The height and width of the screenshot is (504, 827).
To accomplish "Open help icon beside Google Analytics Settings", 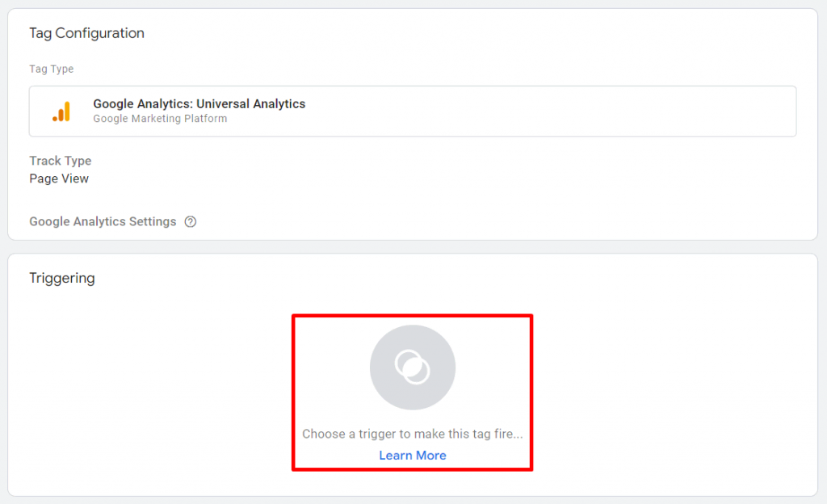I will tap(191, 221).
